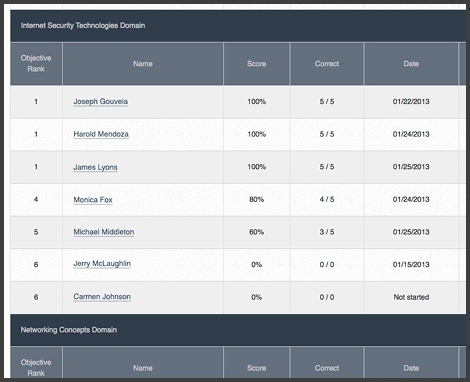The height and width of the screenshot is (382, 470).
Task: Select Joseph Gouveia's 100% score cell
Action: click(256, 102)
